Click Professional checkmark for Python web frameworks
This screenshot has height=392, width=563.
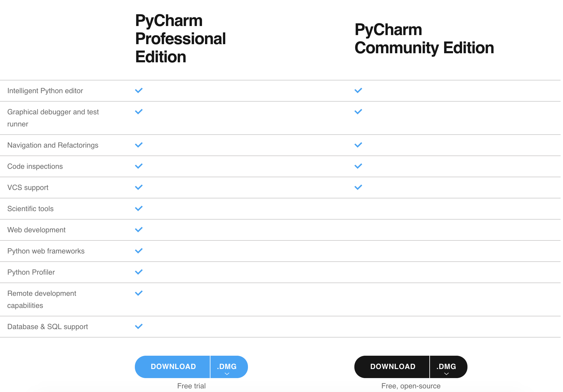pyautogui.click(x=139, y=251)
